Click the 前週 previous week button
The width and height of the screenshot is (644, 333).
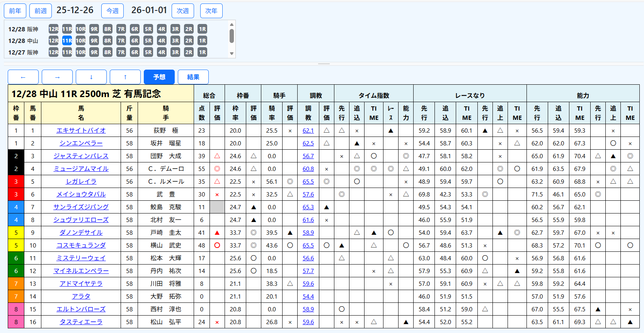click(x=41, y=11)
